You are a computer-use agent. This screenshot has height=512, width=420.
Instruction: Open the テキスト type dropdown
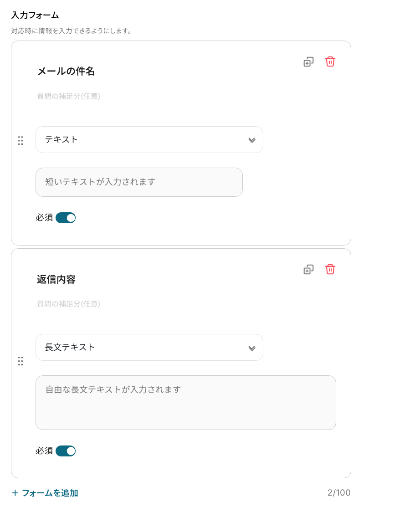pos(149,140)
